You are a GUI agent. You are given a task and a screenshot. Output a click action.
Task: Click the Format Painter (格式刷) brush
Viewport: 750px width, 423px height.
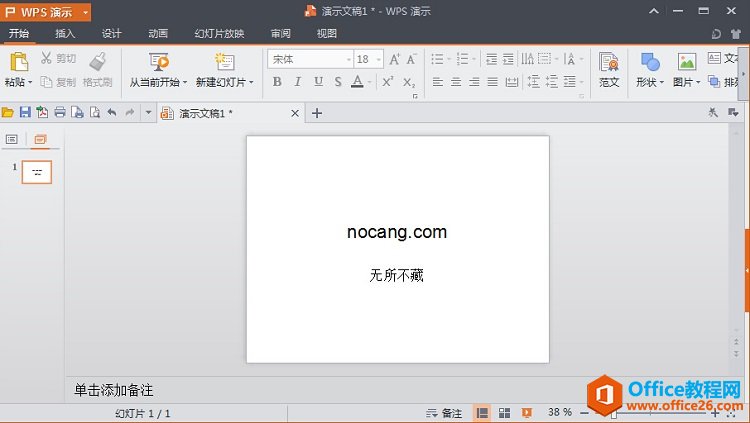click(98, 68)
